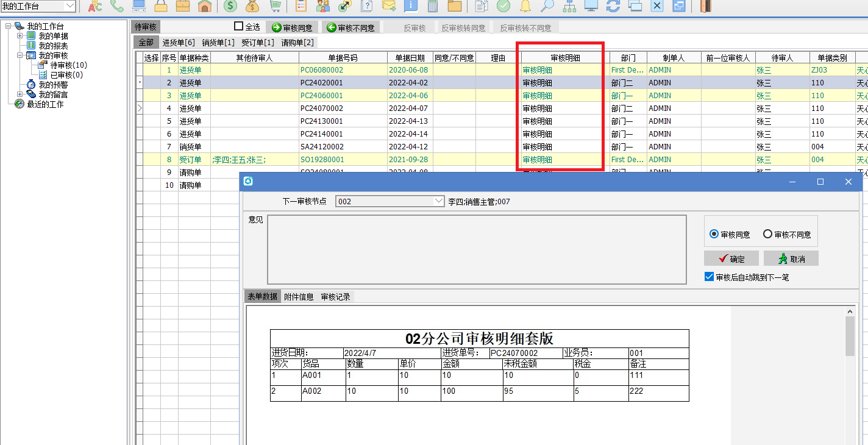
Task: Click the padlock toolbar icon
Action: point(161,7)
